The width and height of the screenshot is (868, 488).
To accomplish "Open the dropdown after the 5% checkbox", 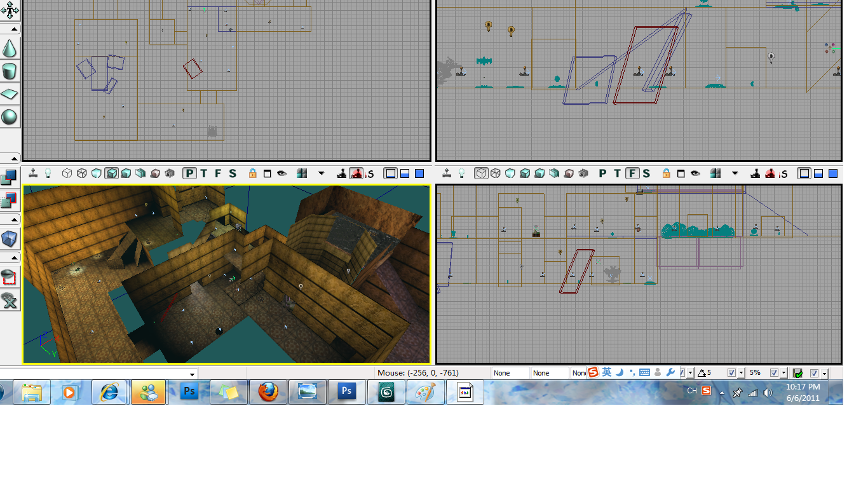I will point(783,373).
